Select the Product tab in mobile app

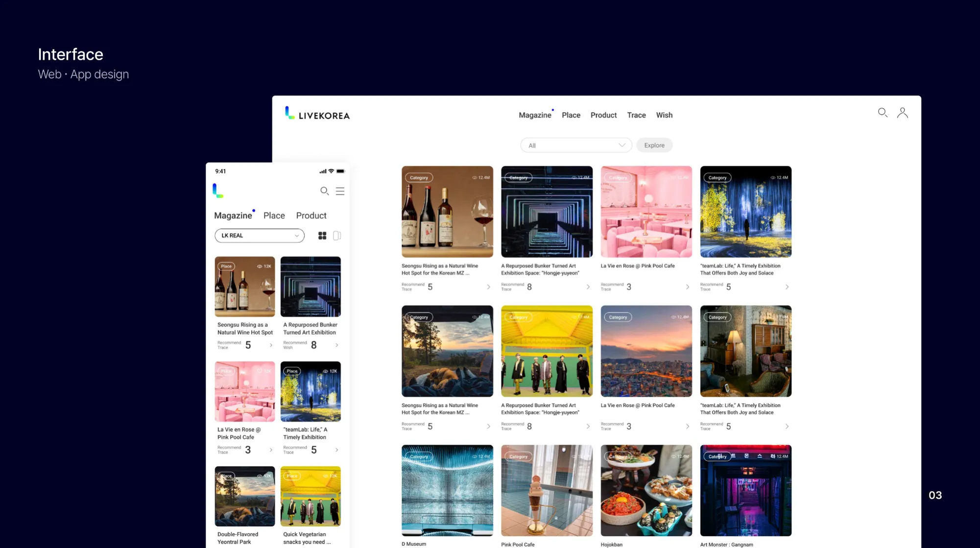(x=311, y=215)
